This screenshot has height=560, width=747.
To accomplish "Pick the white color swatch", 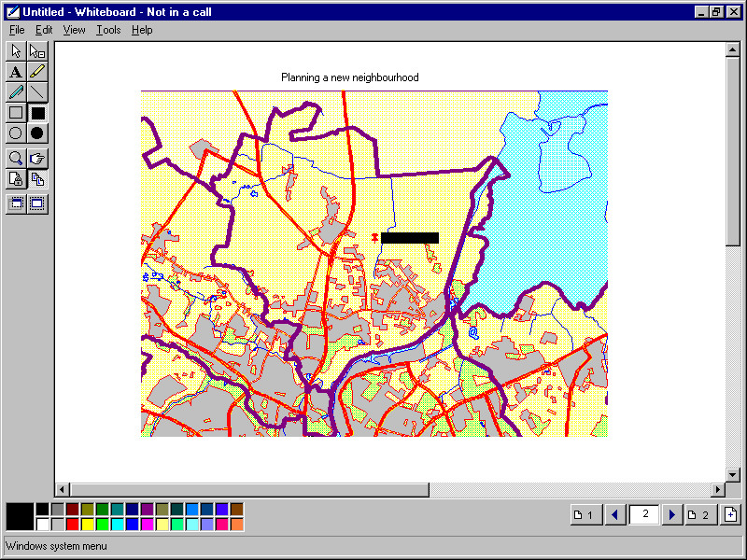I will click(x=42, y=525).
